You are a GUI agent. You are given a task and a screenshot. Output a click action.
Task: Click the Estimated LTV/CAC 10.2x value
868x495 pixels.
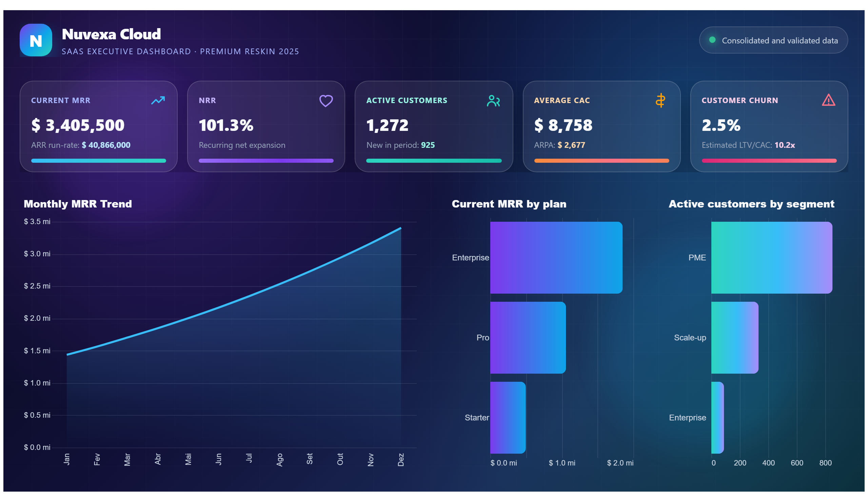(784, 145)
